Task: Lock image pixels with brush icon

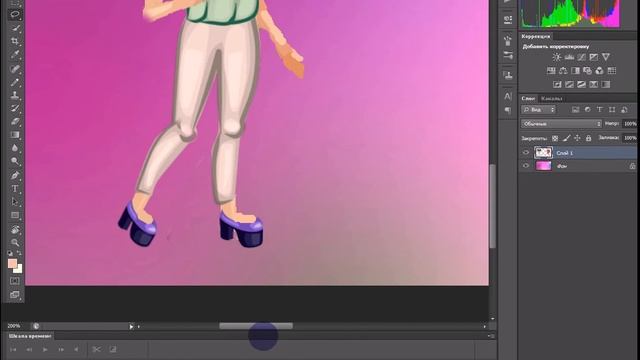Action: click(567, 138)
